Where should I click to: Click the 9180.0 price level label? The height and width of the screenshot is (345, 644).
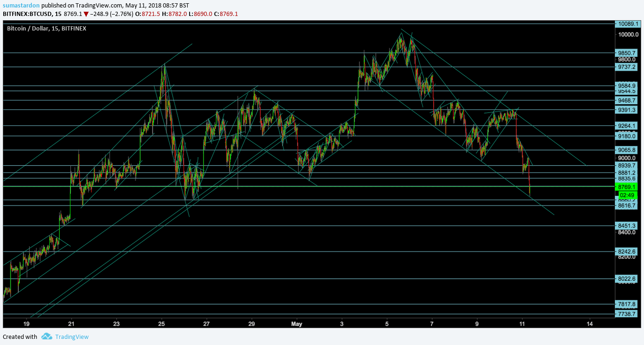pyautogui.click(x=627, y=136)
